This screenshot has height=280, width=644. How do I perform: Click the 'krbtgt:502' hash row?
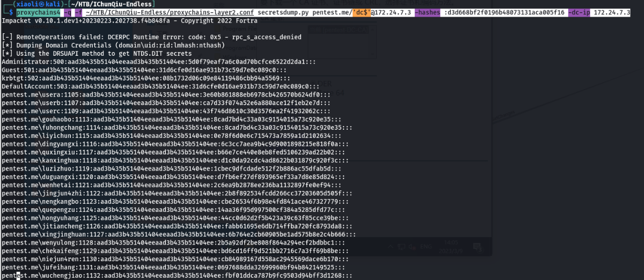pos(146,78)
